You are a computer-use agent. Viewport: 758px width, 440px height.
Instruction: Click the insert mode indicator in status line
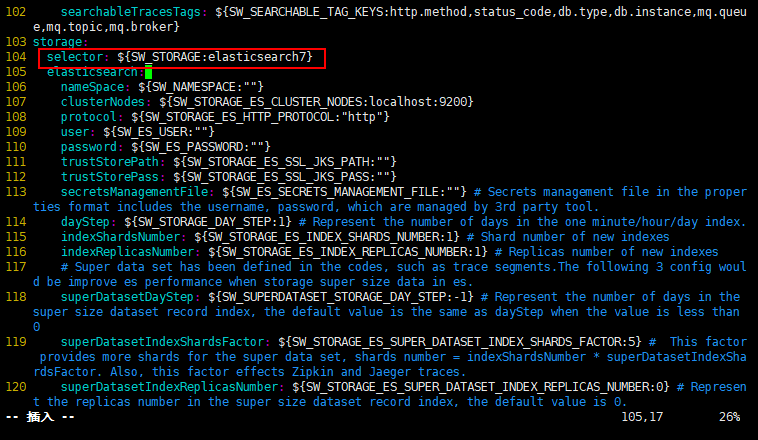coord(40,417)
